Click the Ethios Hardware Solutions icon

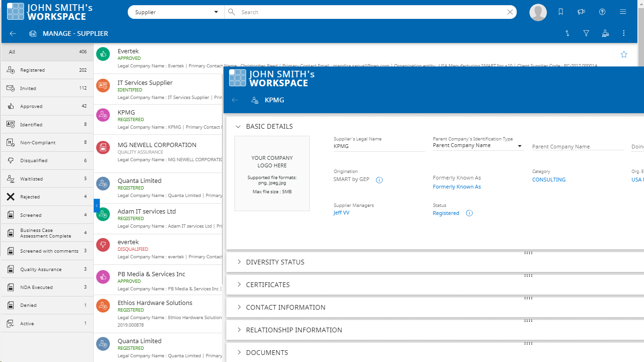(103, 306)
